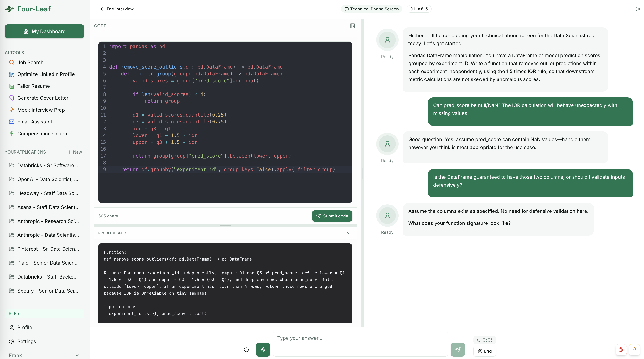Click the horizontal divider handle above Problem Spec

point(225,226)
